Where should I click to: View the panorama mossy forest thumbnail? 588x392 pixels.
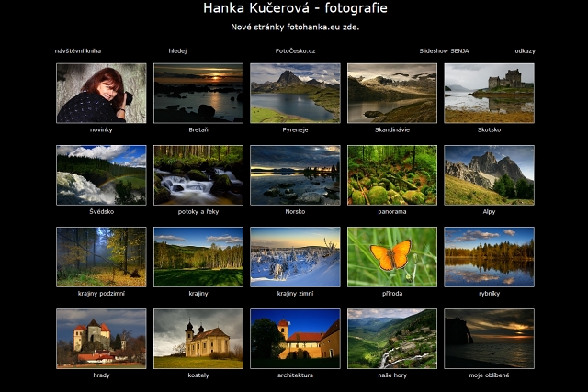click(x=392, y=175)
